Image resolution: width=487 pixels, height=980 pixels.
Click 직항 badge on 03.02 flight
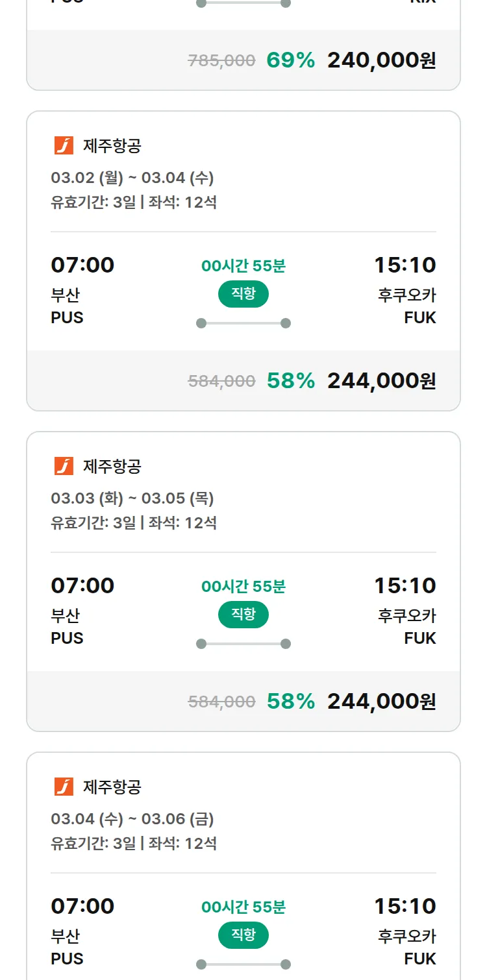point(243,294)
